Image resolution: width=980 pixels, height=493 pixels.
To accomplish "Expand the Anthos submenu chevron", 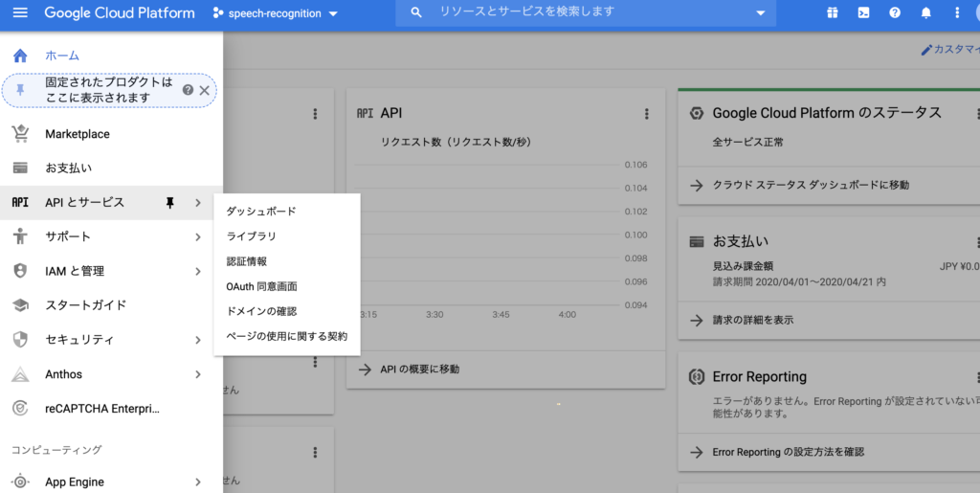I will point(197,374).
